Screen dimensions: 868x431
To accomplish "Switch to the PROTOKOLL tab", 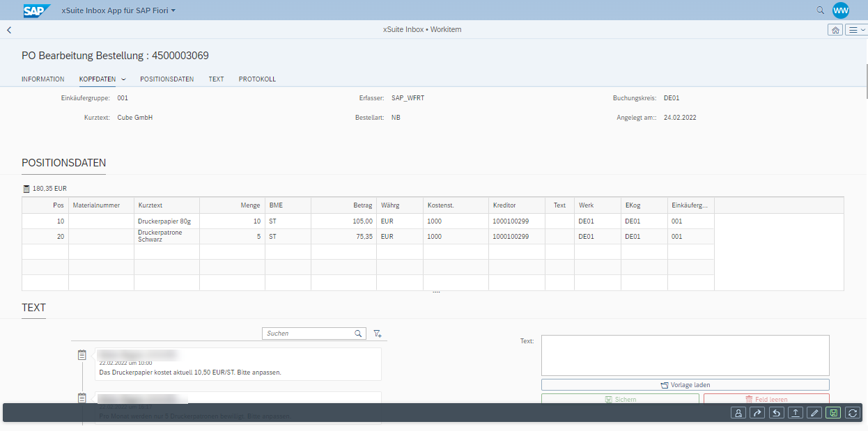I will (x=257, y=79).
